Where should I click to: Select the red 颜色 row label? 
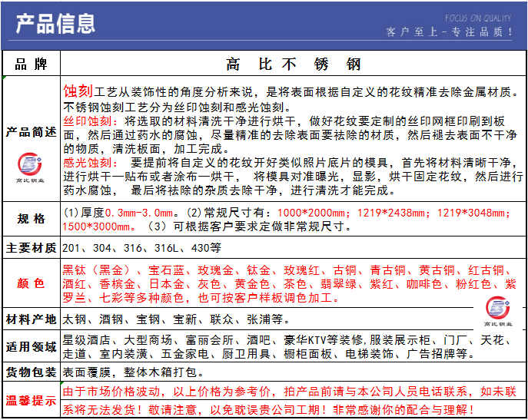point(31,283)
